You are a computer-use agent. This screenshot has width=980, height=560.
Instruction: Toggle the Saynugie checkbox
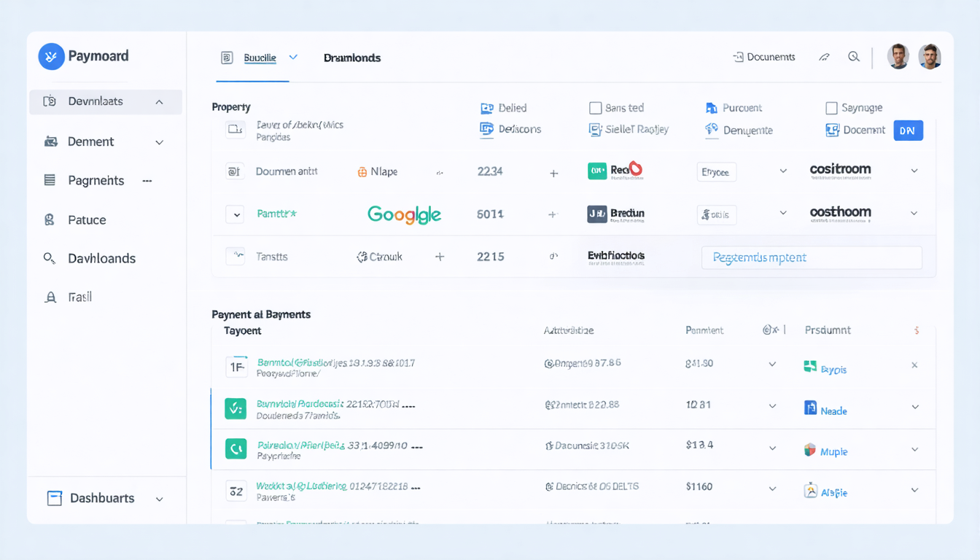click(831, 108)
